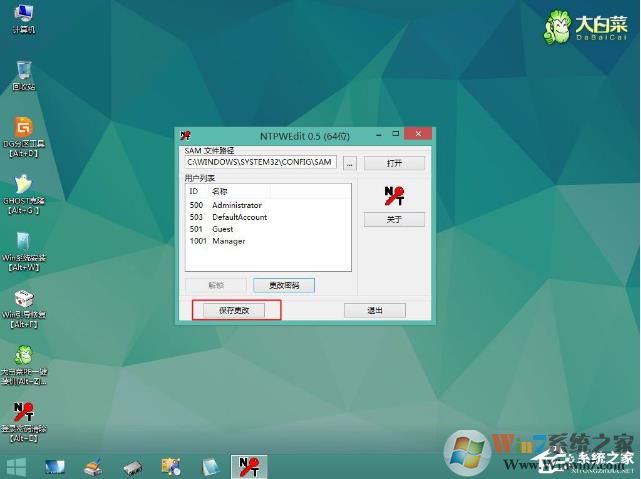Close the NTPWEdit window
The image size is (641, 479).
coord(417,134)
